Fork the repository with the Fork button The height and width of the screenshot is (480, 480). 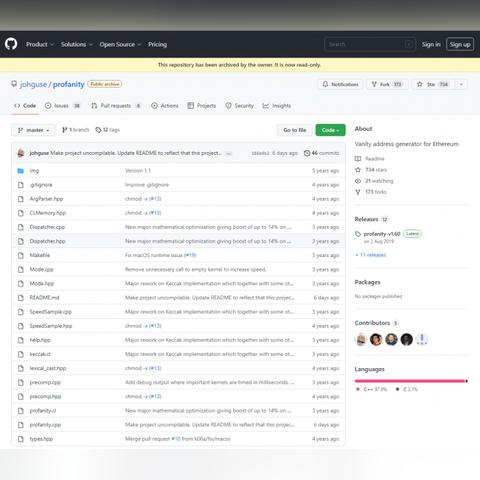click(387, 84)
